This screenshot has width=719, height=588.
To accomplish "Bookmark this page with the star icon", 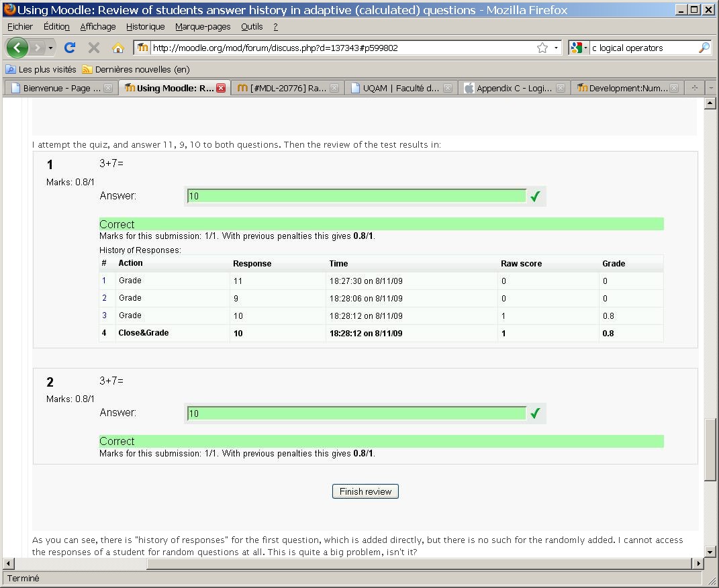I will [x=542, y=48].
